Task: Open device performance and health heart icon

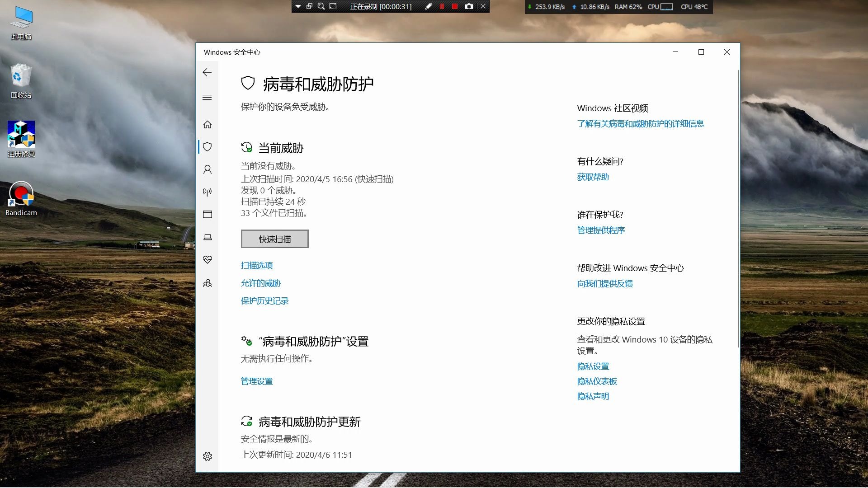Action: point(208,260)
